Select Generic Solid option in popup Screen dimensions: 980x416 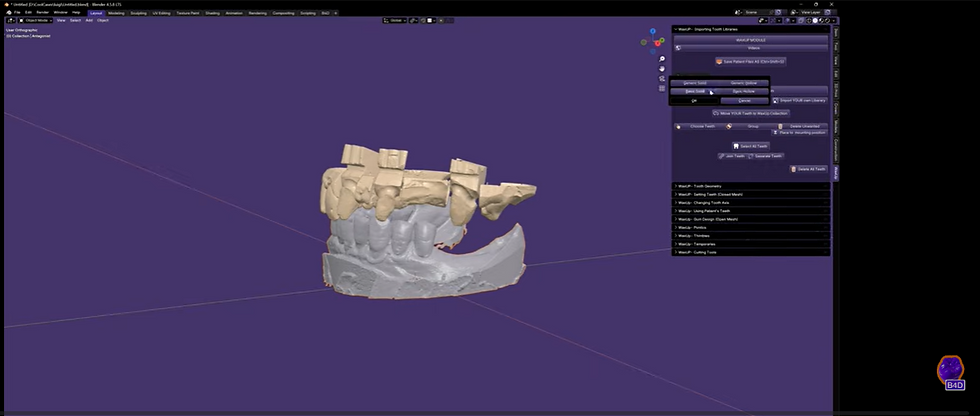click(x=694, y=83)
